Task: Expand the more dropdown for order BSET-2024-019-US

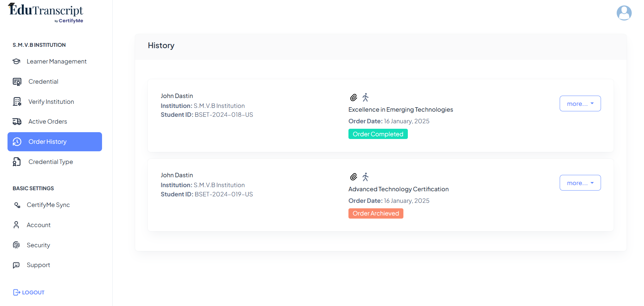Action: 580,183
